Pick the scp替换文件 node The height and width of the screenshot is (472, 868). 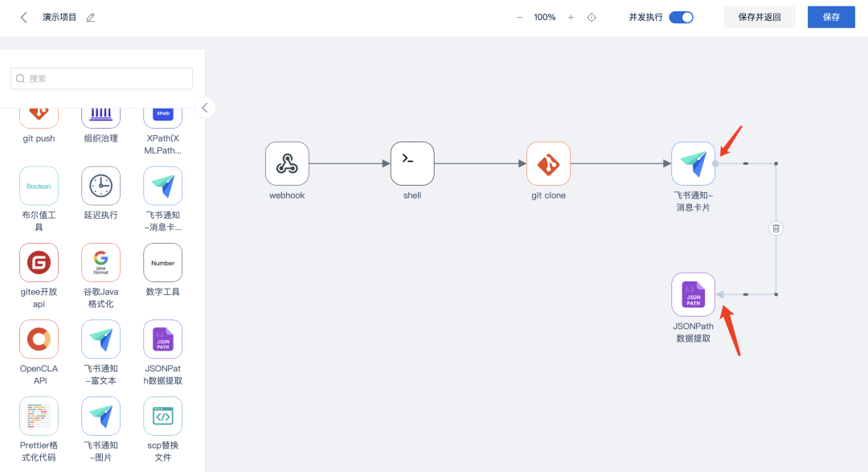(162, 416)
